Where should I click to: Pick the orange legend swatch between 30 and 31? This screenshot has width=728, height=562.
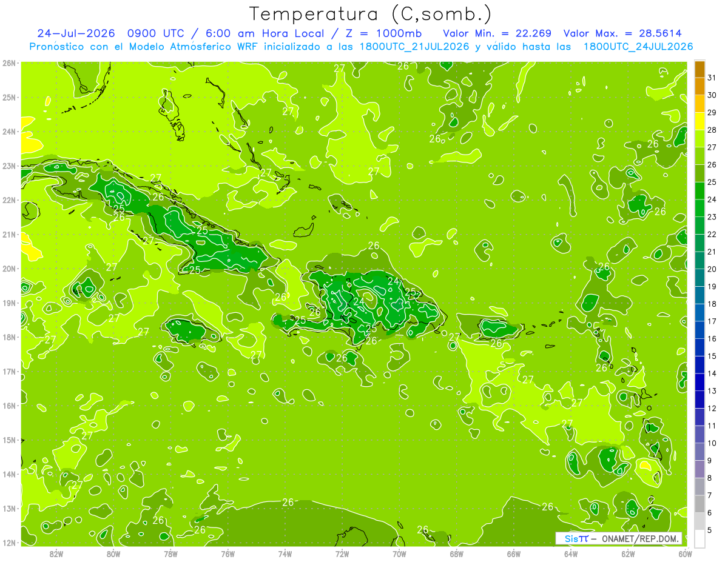699,87
